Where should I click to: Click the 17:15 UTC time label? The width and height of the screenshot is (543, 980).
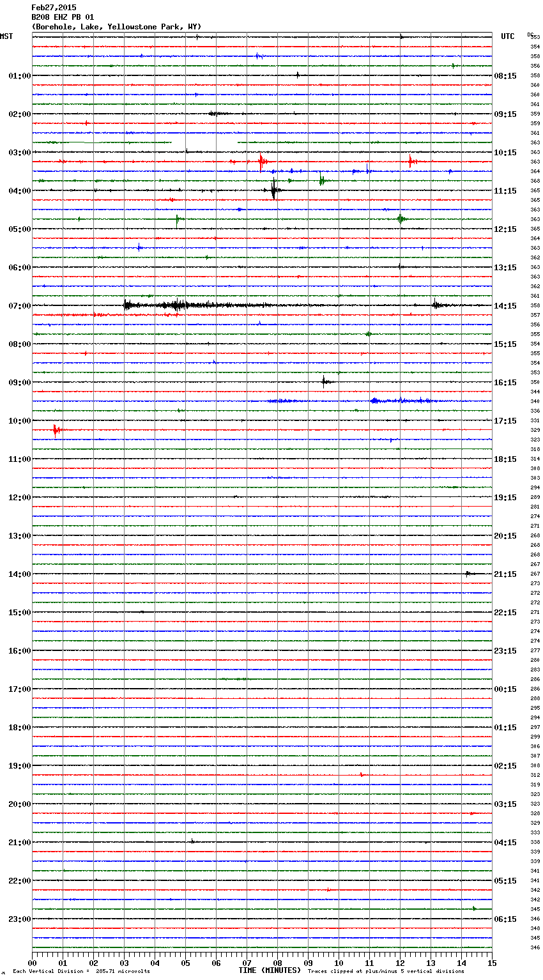pyautogui.click(x=505, y=420)
